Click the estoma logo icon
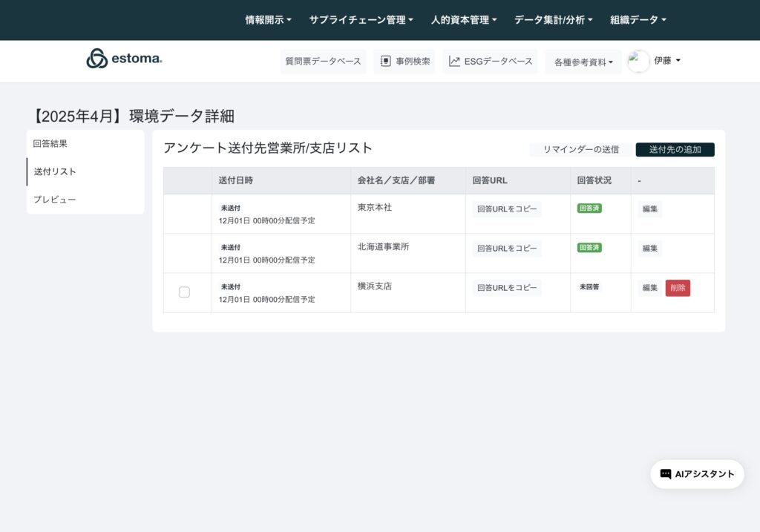The height and width of the screenshot is (532, 760). (x=97, y=59)
